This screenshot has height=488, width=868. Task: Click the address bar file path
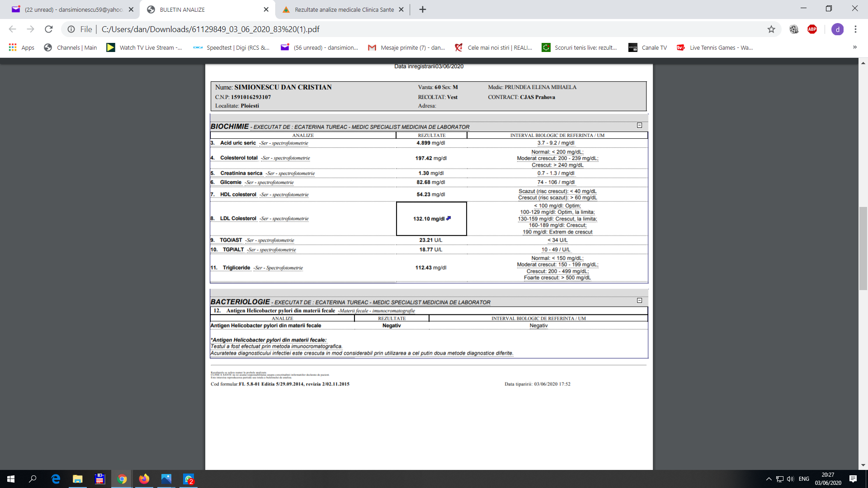click(210, 29)
